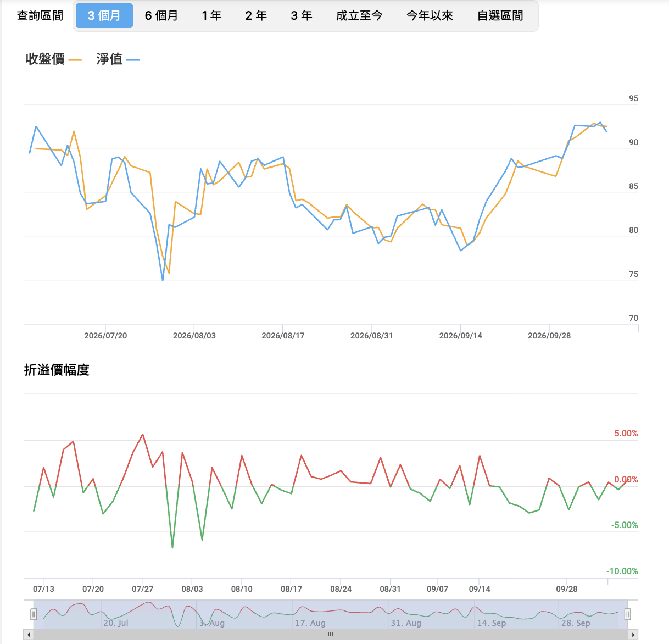Click the 折溢價幅度 chart heading
Image resolution: width=669 pixels, height=644 pixels.
57,370
